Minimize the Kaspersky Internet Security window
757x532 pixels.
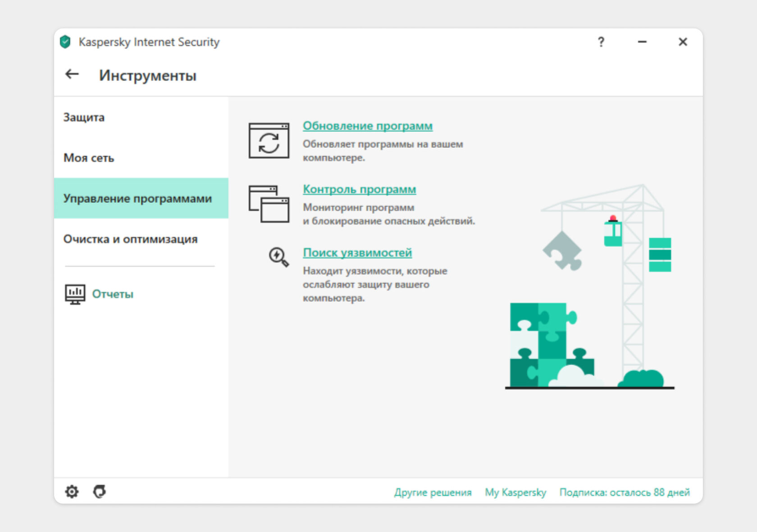point(642,42)
